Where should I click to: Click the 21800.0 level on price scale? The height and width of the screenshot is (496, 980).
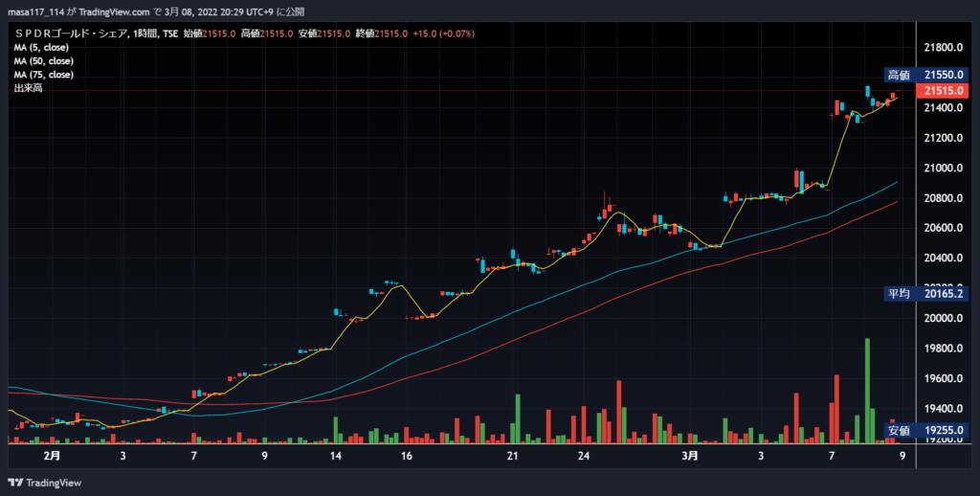(943, 48)
